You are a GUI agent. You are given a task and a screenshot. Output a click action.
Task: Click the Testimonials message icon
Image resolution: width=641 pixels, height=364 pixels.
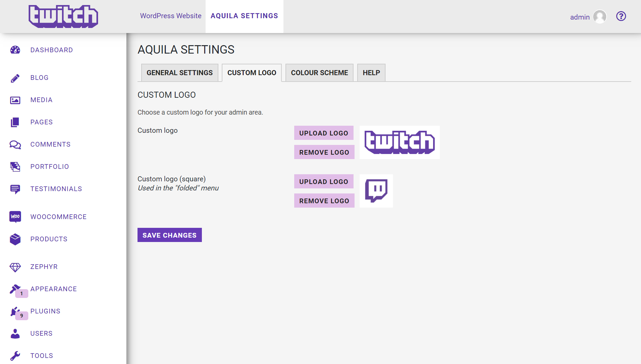pyautogui.click(x=15, y=189)
